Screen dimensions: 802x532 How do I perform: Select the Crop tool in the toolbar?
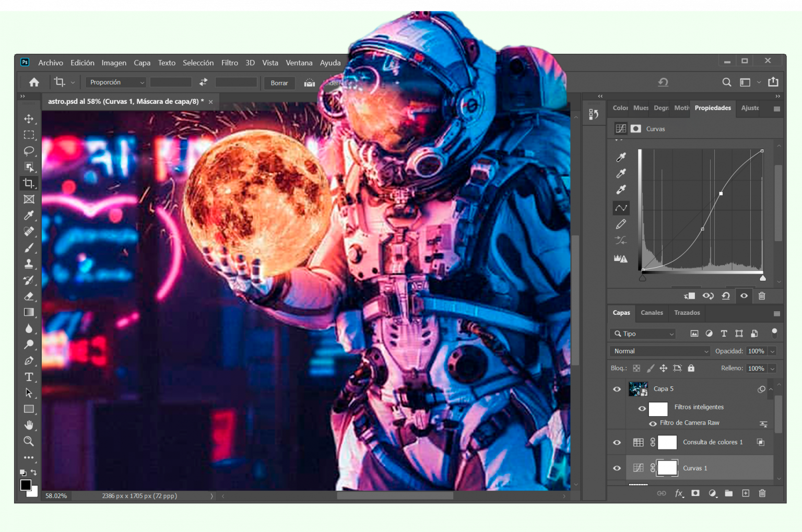coord(29,183)
